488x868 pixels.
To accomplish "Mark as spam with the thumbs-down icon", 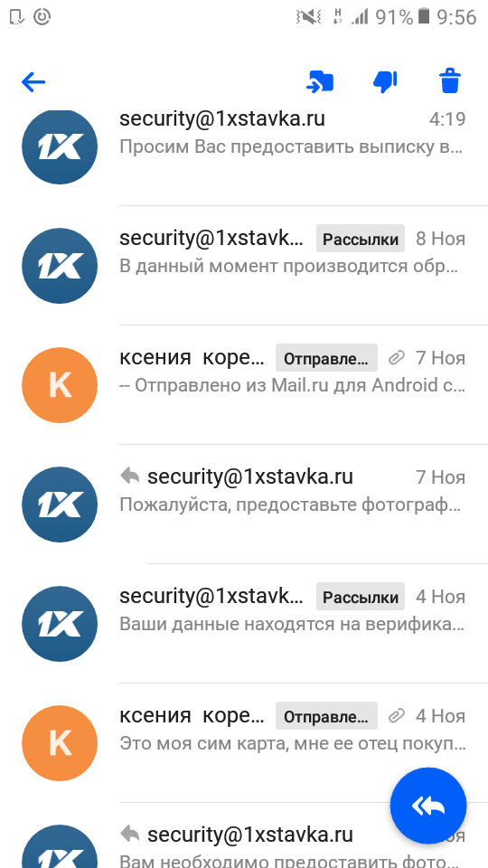I will 385,82.
